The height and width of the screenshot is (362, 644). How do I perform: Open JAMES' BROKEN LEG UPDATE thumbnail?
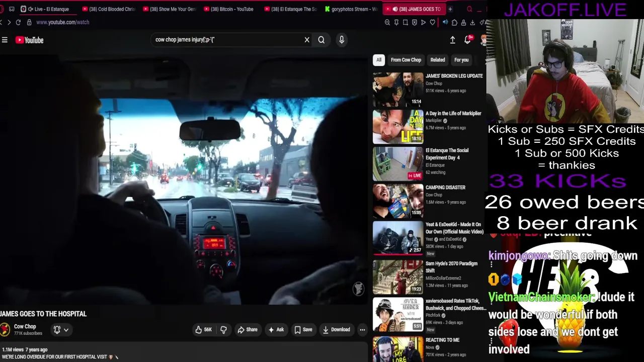(x=398, y=89)
